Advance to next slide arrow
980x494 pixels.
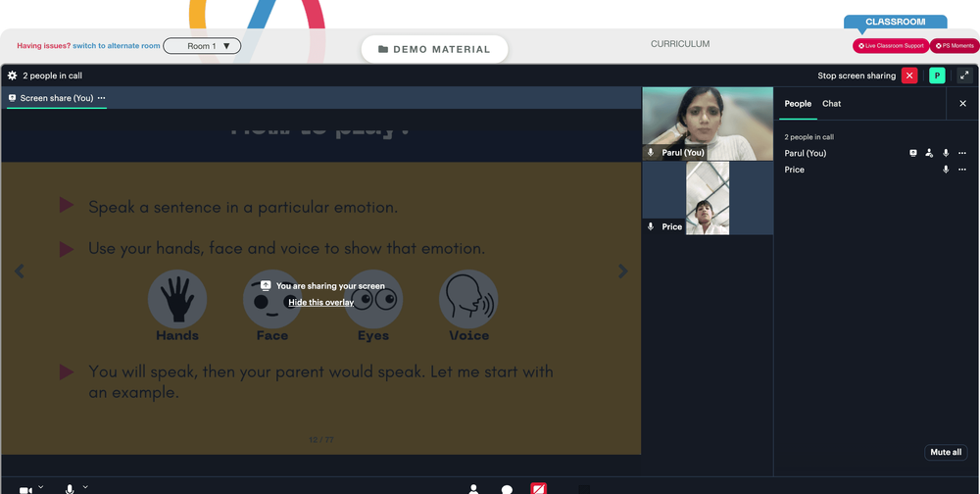pos(622,271)
